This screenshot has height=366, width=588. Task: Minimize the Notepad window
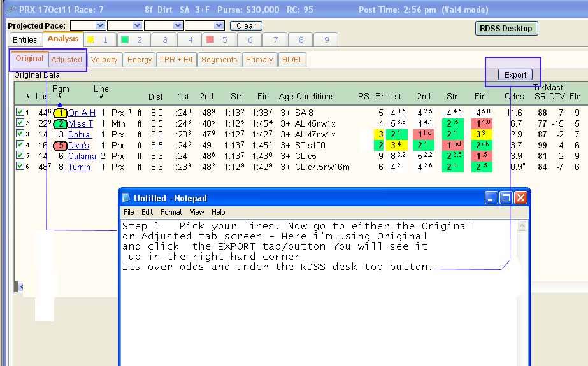(491, 198)
